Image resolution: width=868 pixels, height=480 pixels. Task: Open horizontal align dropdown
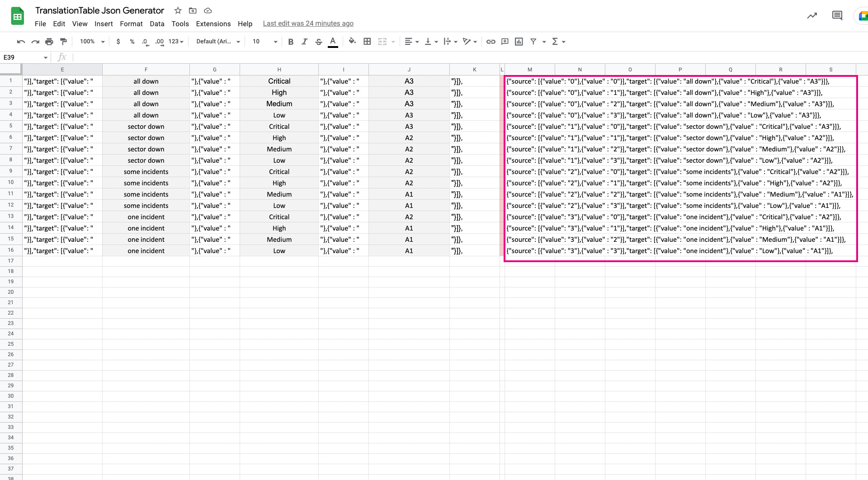coord(411,42)
